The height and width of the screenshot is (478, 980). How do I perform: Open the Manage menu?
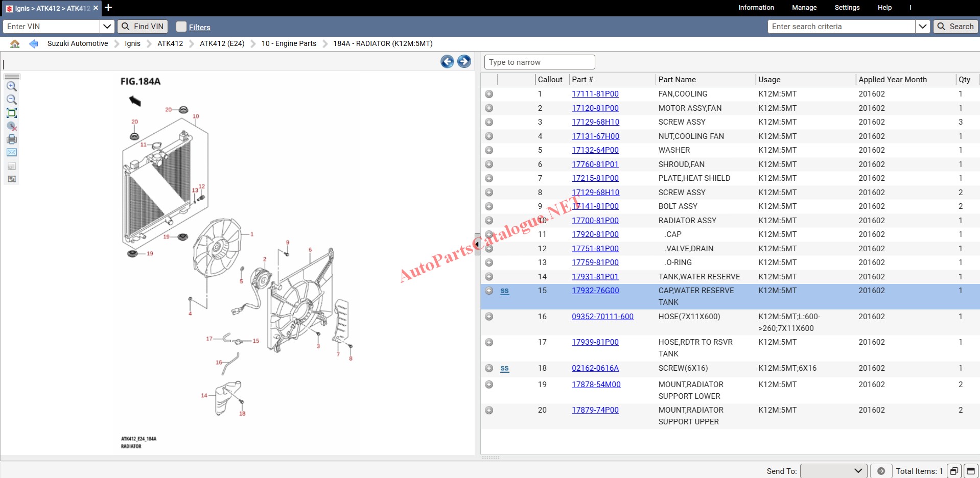click(804, 8)
